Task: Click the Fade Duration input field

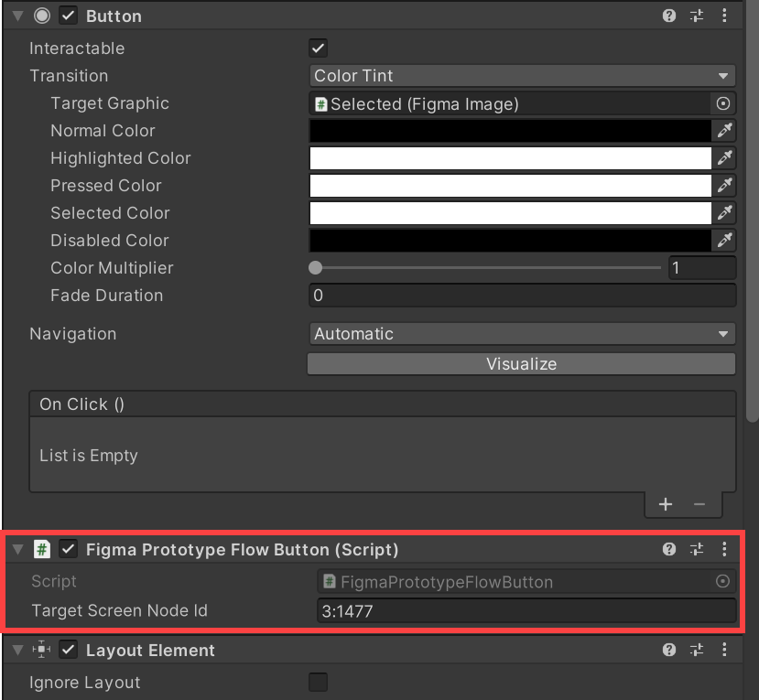Action: click(x=522, y=295)
